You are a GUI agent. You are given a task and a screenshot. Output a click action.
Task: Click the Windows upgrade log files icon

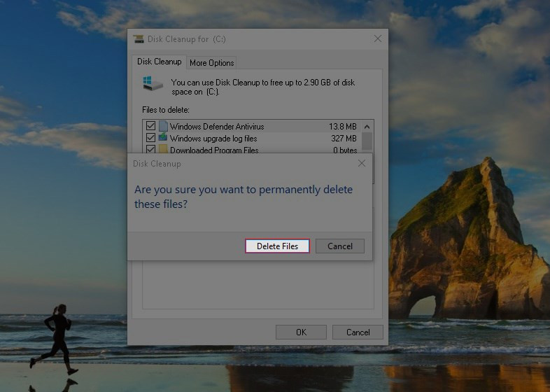point(163,137)
